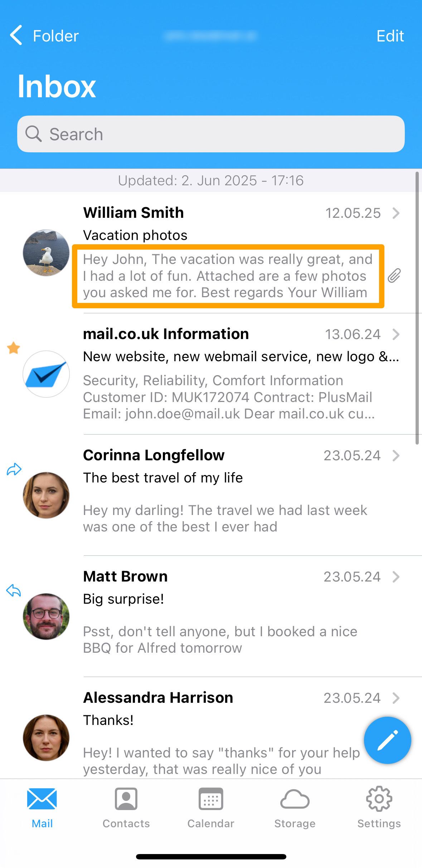Tap the blue compose pencil button
Screen dimensions: 422x868
[x=387, y=740]
